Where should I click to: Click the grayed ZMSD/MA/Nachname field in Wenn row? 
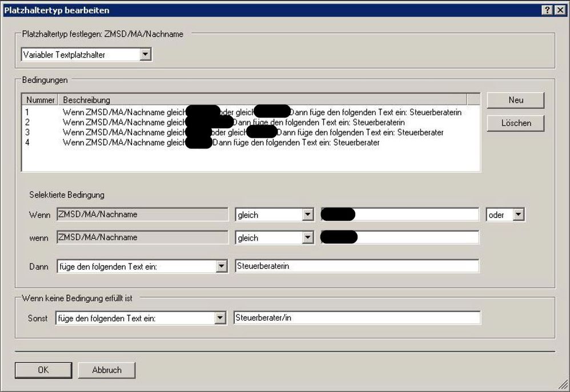(x=143, y=215)
